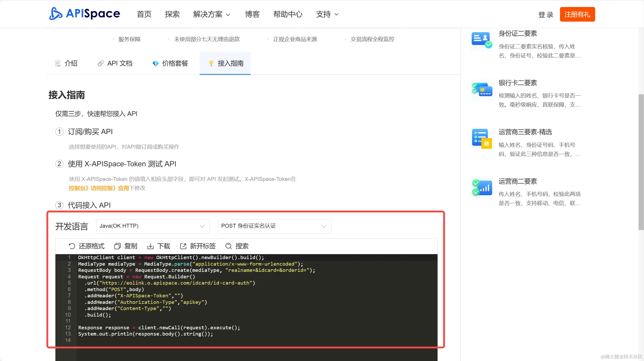Open the 银行卡二要素 product icon
This screenshot has height=361, width=644.
[482, 89]
